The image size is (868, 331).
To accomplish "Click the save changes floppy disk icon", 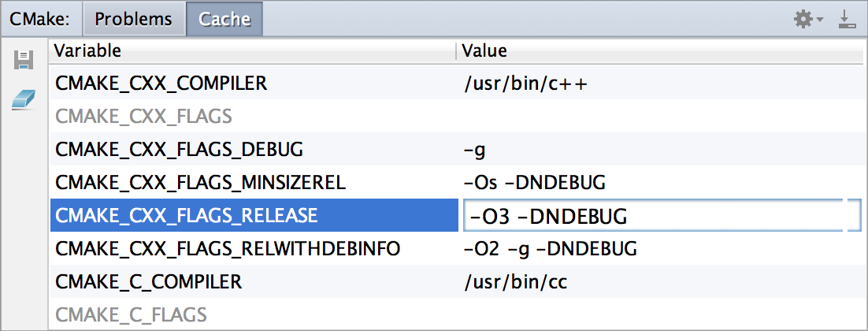I will [24, 61].
